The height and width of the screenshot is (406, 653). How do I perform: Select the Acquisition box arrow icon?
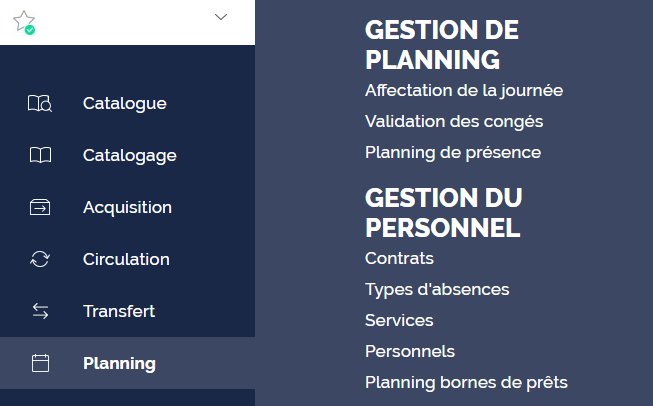(x=40, y=207)
